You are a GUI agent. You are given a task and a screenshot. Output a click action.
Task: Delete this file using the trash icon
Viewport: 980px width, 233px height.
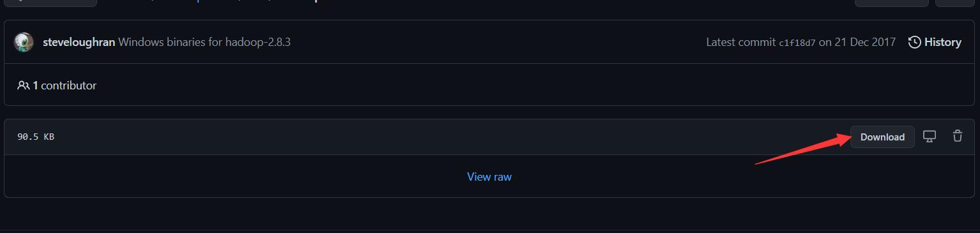[957, 136]
